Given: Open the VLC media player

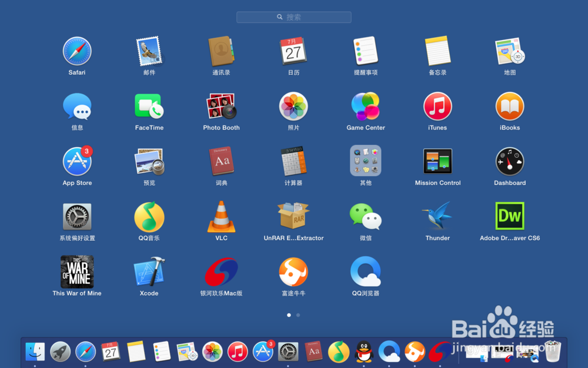Looking at the screenshot, I should [221, 217].
